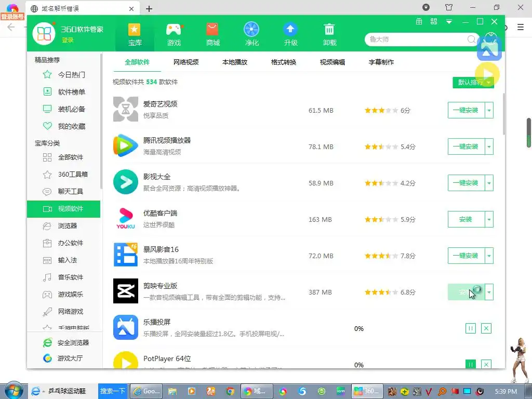Switch to the 视频编辑 tab
Screen dimensions: 532x399
tap(332, 62)
